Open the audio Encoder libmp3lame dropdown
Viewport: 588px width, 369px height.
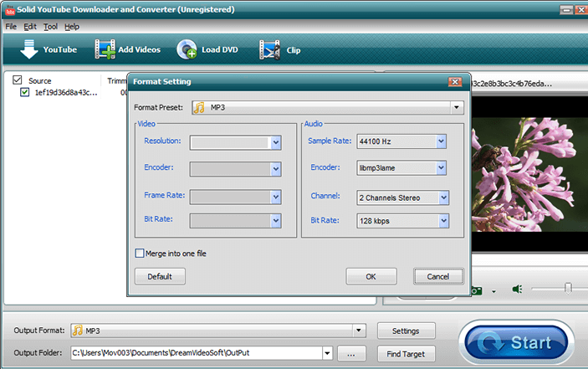pos(441,167)
